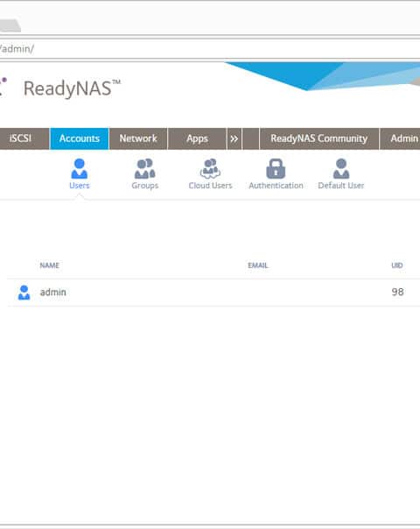
Task: Open the Authentication lock icon
Action: click(x=276, y=169)
